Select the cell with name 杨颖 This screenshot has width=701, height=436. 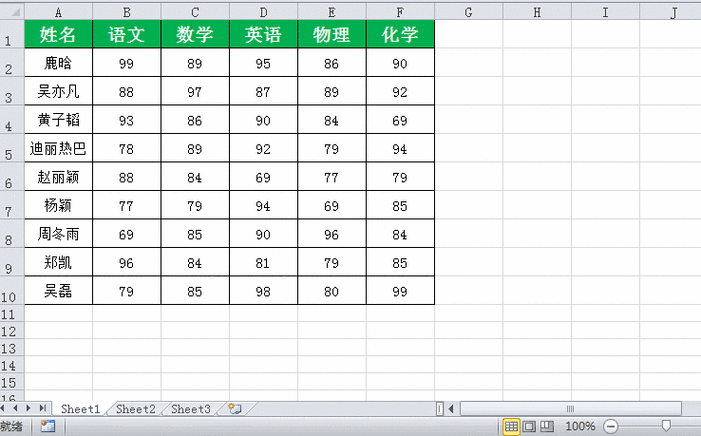(x=58, y=205)
